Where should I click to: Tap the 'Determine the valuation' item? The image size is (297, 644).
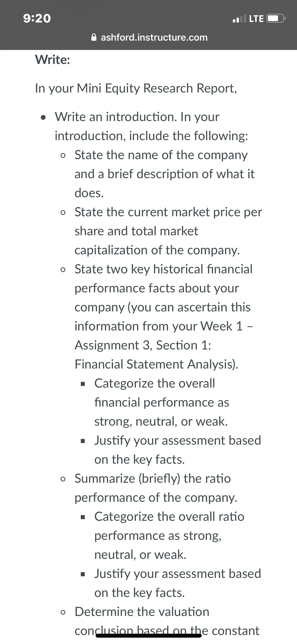point(142,611)
